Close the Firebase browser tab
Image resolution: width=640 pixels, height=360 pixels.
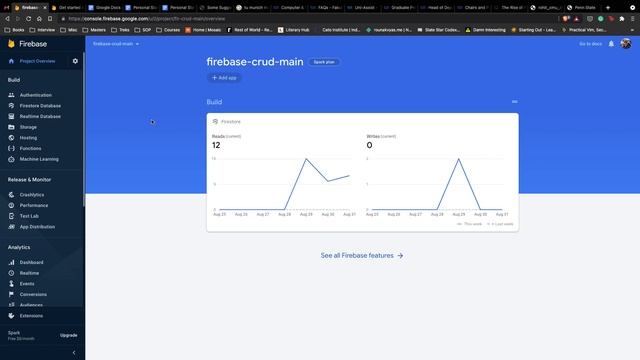point(45,7)
